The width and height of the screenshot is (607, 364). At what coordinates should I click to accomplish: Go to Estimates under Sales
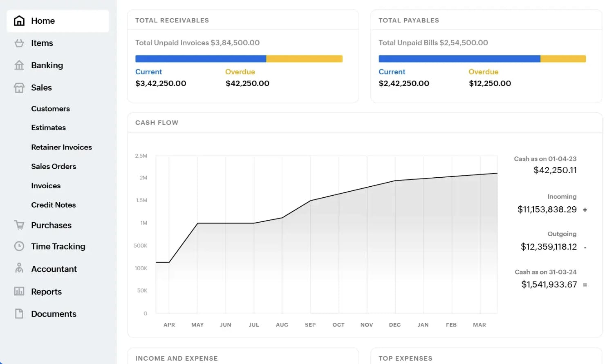tap(48, 127)
